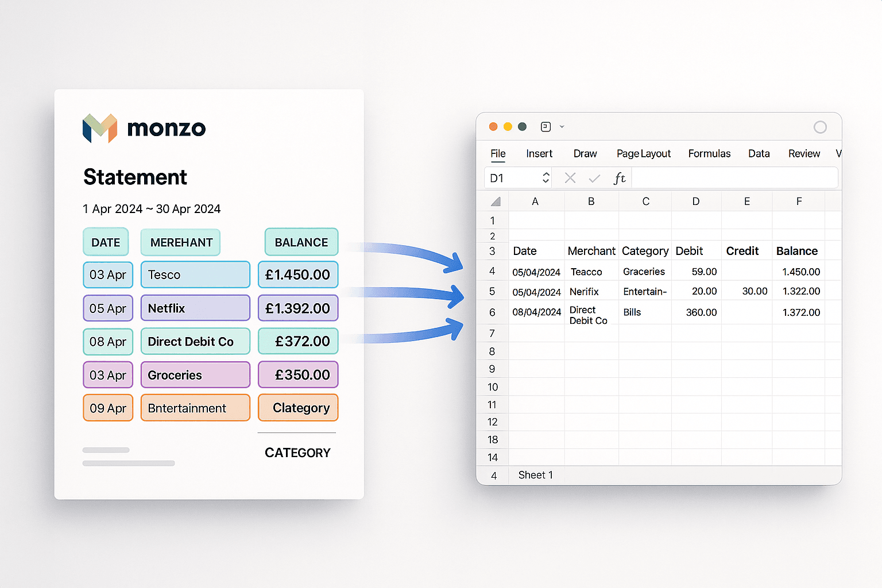882x588 pixels.
Task: Click the Balance header cell in spreadsheet
Action: (x=799, y=251)
